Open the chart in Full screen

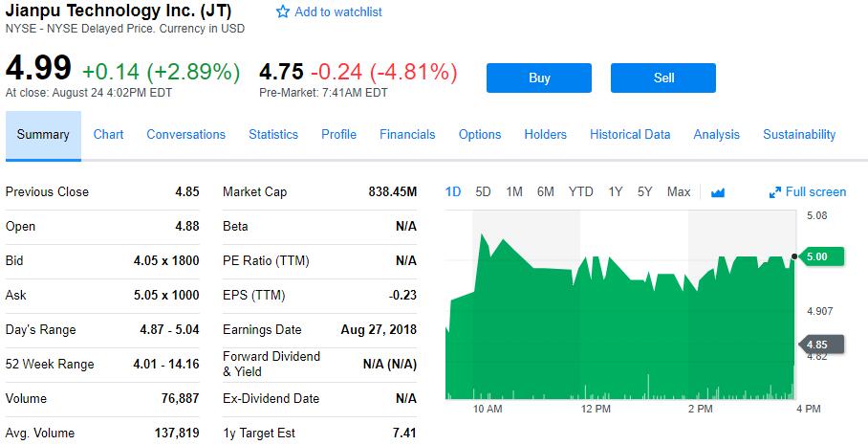(x=808, y=192)
